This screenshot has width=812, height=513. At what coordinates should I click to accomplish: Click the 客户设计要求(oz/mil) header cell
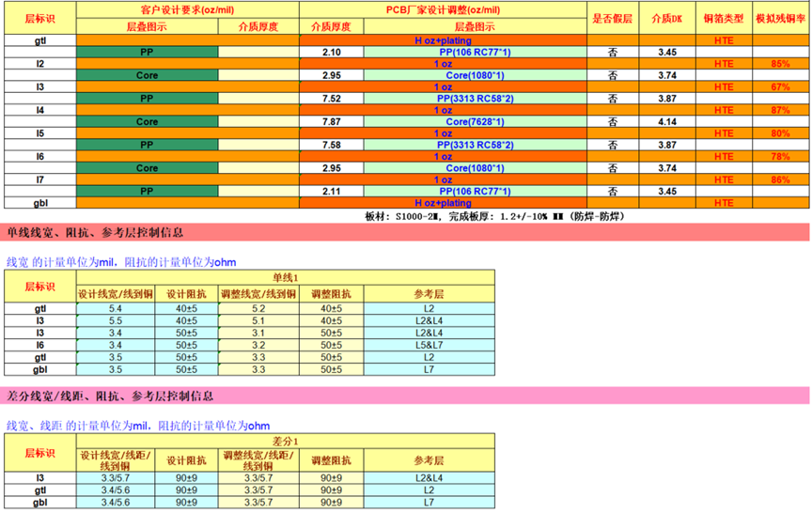coord(186,8)
